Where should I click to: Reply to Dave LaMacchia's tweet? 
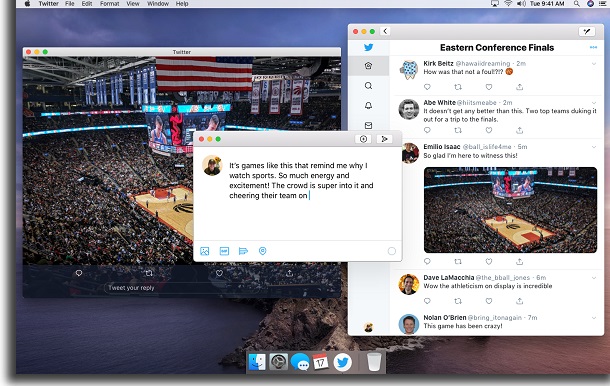(x=427, y=301)
